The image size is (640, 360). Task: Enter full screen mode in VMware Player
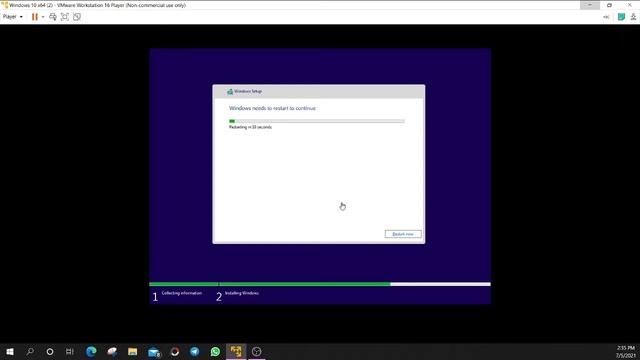point(64,17)
